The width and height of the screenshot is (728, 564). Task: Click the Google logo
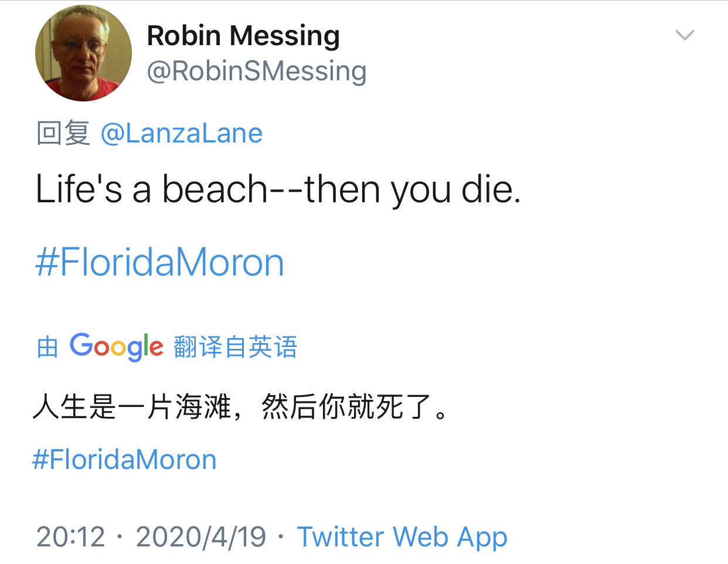(116, 346)
